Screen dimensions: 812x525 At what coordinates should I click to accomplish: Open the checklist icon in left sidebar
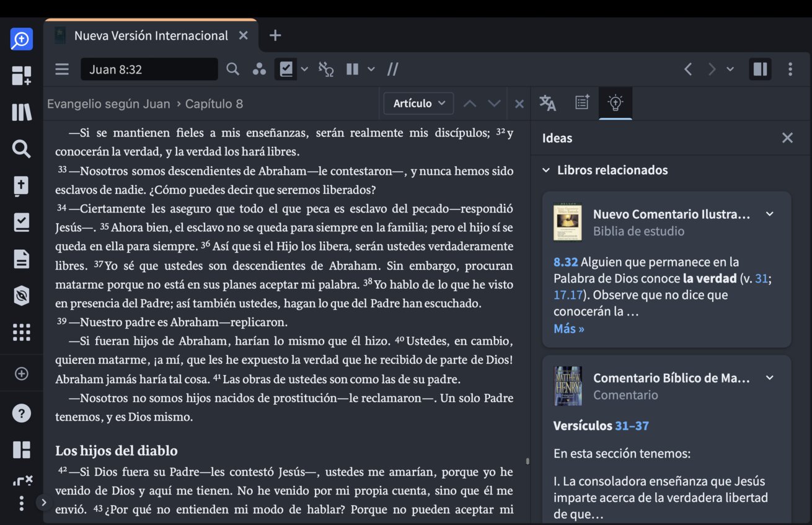(21, 222)
